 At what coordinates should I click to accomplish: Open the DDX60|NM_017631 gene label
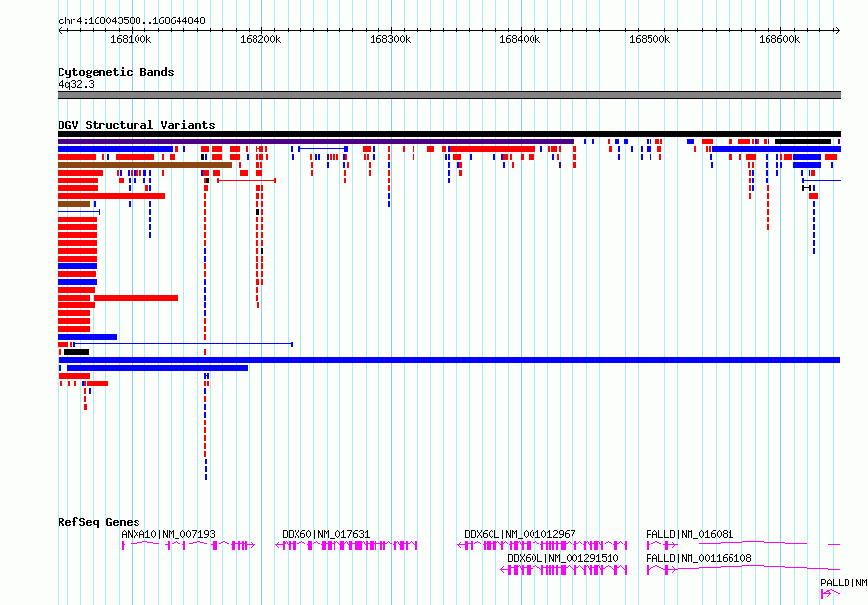click(326, 534)
